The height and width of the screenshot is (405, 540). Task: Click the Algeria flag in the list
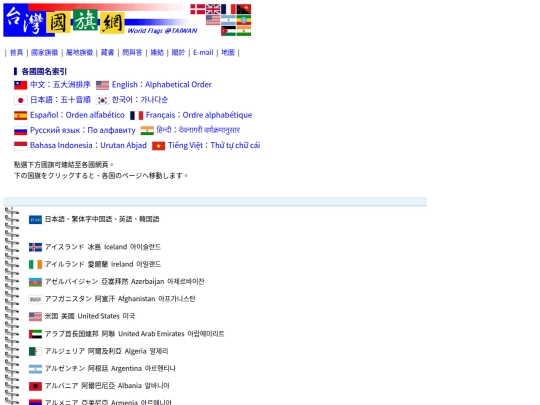pyautogui.click(x=35, y=351)
